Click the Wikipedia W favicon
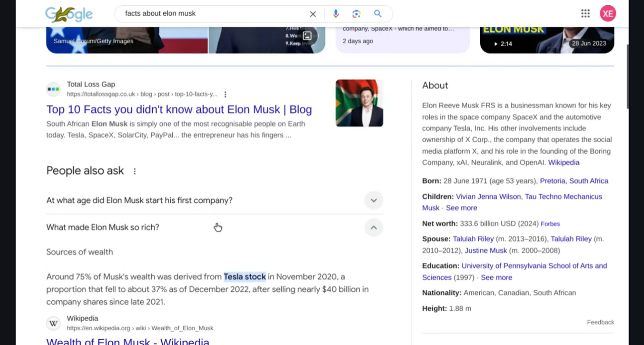This screenshot has height=345, width=644. [x=53, y=323]
